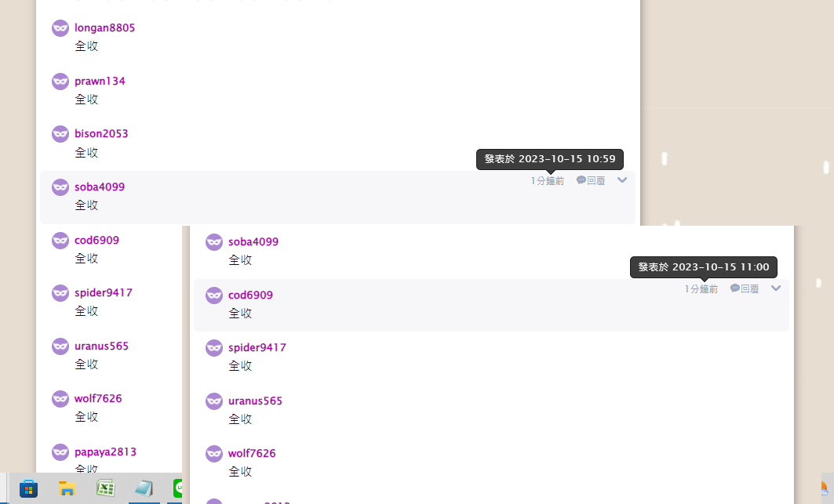
Task: Click the 1分鐘前 timestamp under the 11:00 tooltip
Action: tap(701, 288)
